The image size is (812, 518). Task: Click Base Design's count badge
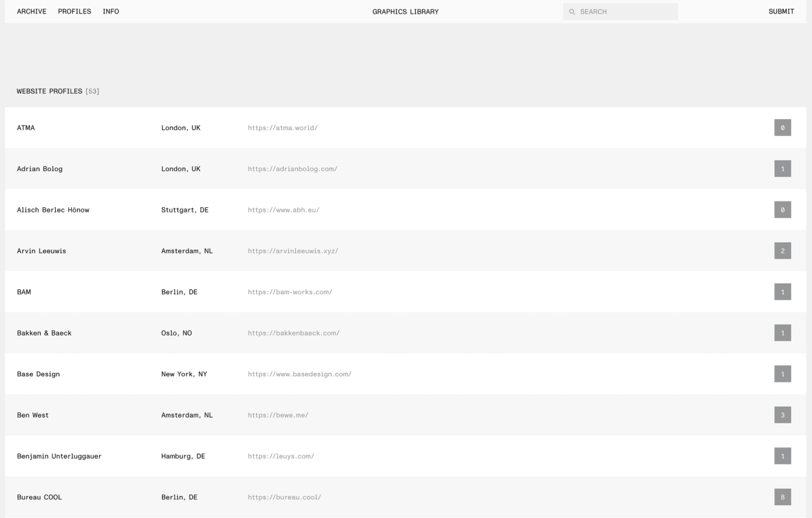[x=782, y=374]
